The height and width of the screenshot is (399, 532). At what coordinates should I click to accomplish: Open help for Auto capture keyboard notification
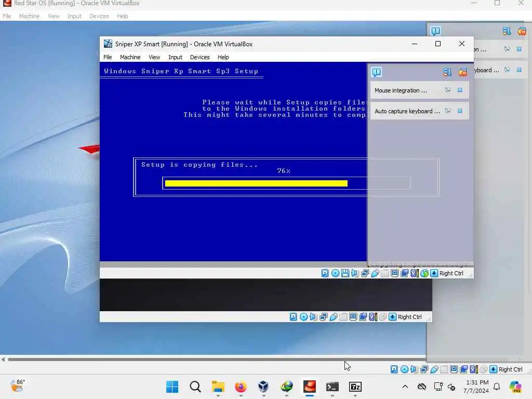click(448, 111)
